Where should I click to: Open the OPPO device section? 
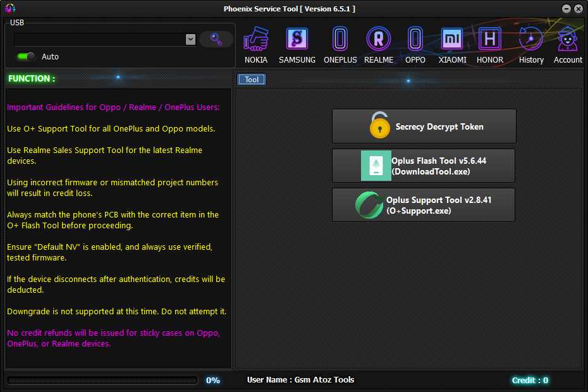pyautogui.click(x=415, y=42)
